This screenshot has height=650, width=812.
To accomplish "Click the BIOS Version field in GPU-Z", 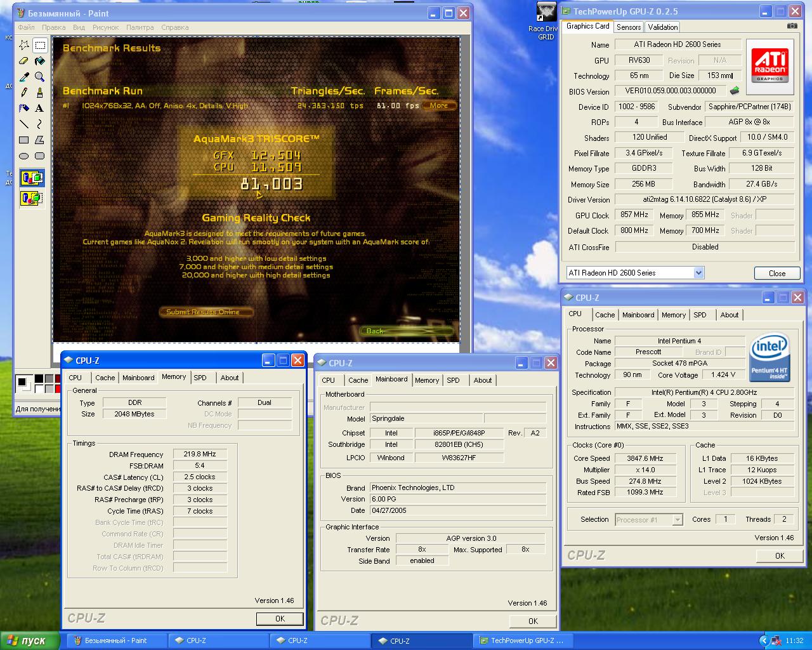I will pos(669,91).
